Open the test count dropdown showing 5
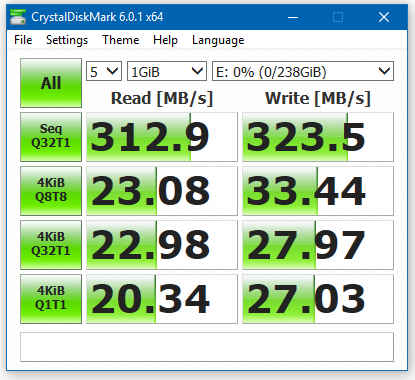415x380 pixels. point(104,71)
